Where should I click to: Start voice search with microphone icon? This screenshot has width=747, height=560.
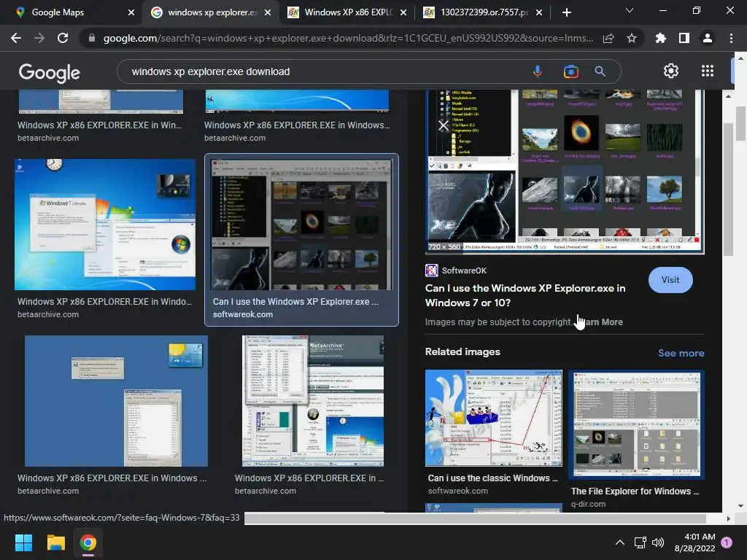click(538, 71)
